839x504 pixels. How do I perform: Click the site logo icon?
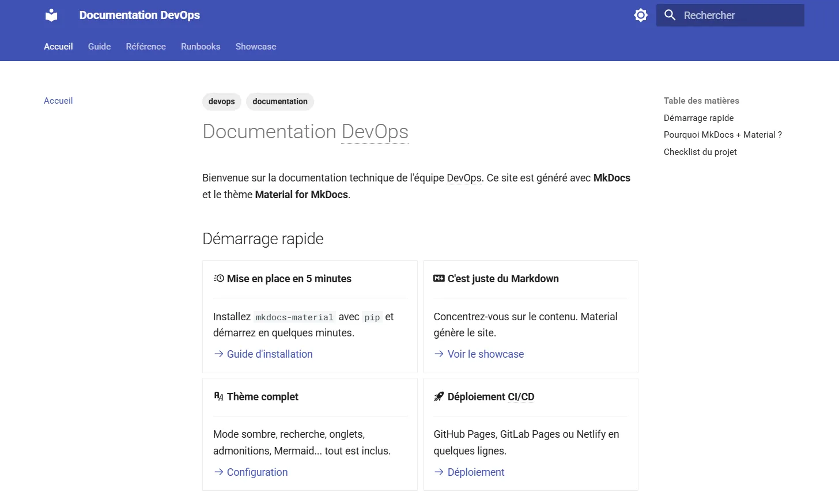pos(51,15)
